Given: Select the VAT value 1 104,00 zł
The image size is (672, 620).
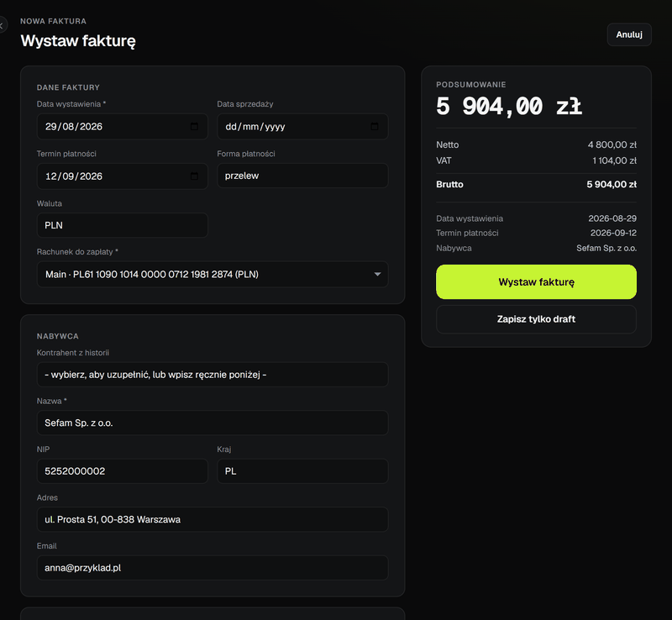Looking at the screenshot, I should click(x=615, y=160).
